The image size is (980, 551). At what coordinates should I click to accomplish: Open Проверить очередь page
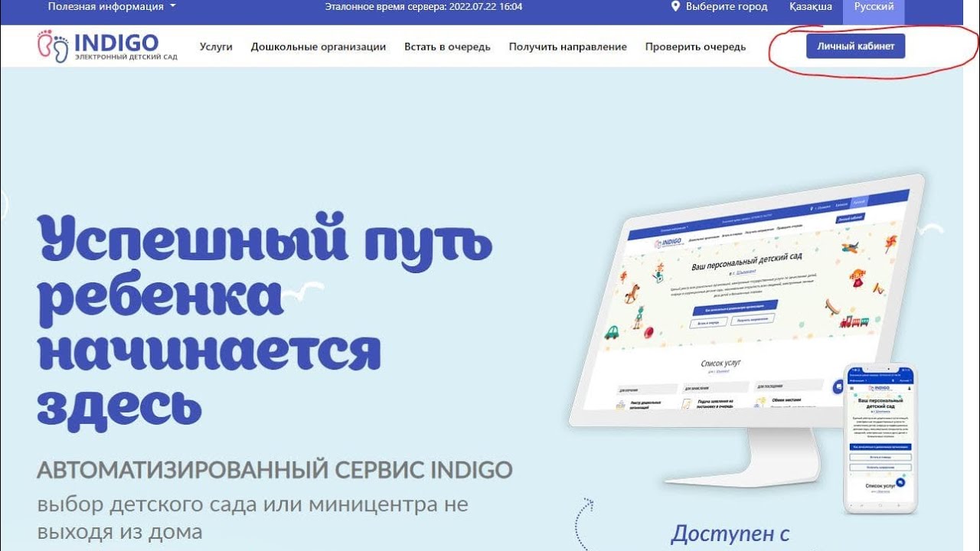point(695,47)
